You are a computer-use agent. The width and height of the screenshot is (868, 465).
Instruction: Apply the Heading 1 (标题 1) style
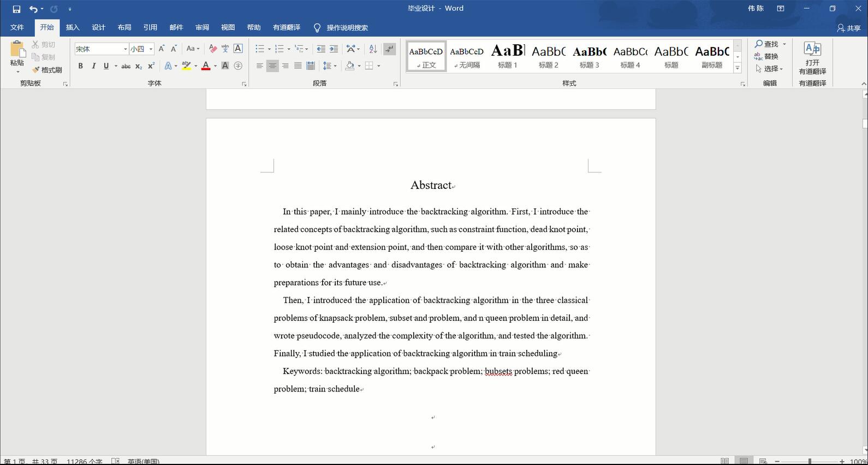[508, 56]
